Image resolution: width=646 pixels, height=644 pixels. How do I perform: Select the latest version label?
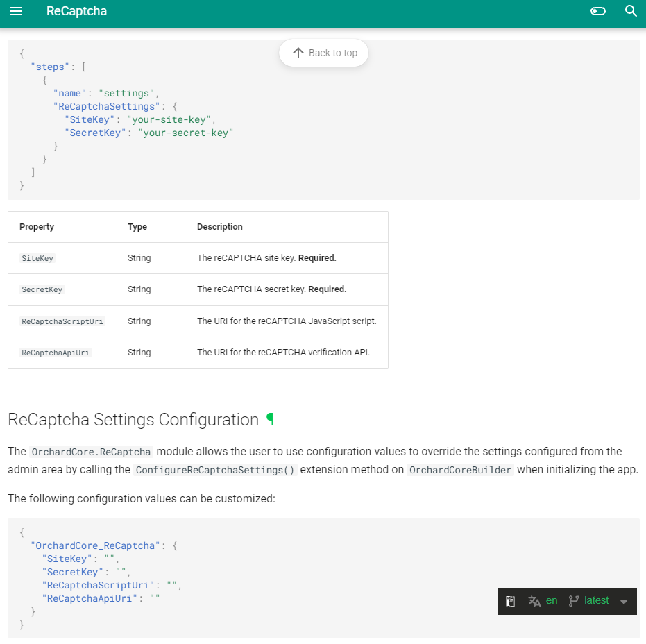coord(596,601)
